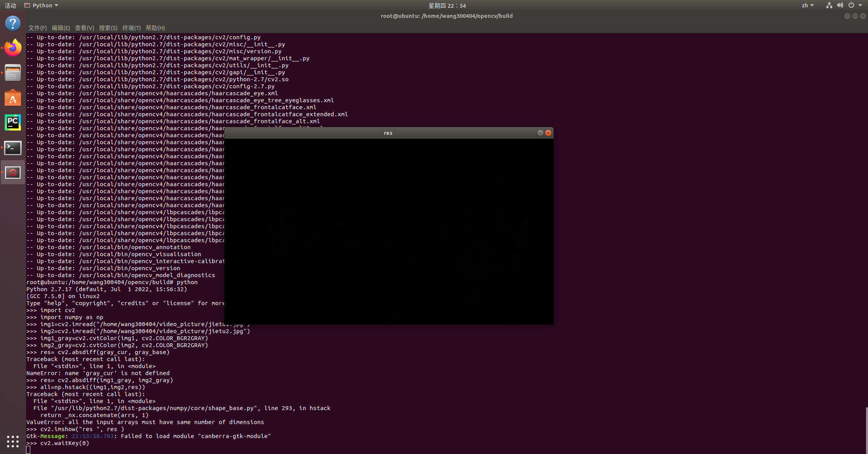Click the 活动 Activities button
Viewport: 868px width, 454px height.
(10, 5)
